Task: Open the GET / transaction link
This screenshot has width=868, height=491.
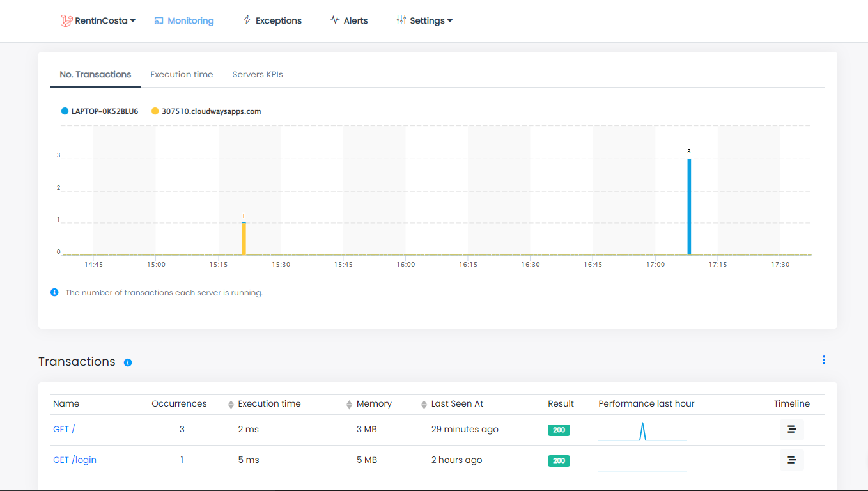Action: (x=64, y=429)
